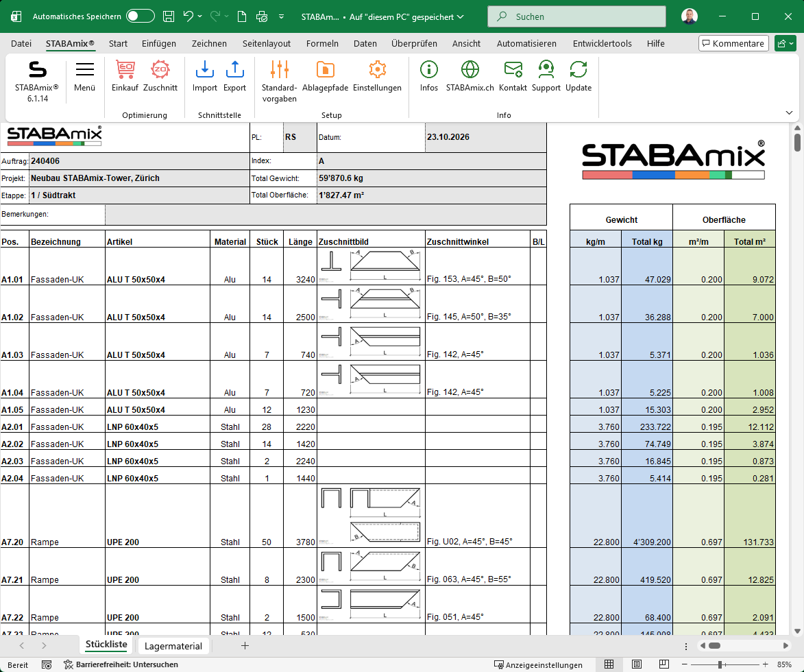The height and width of the screenshot is (672, 804).
Task: Open Standardvorgaben settings
Action: click(x=280, y=81)
